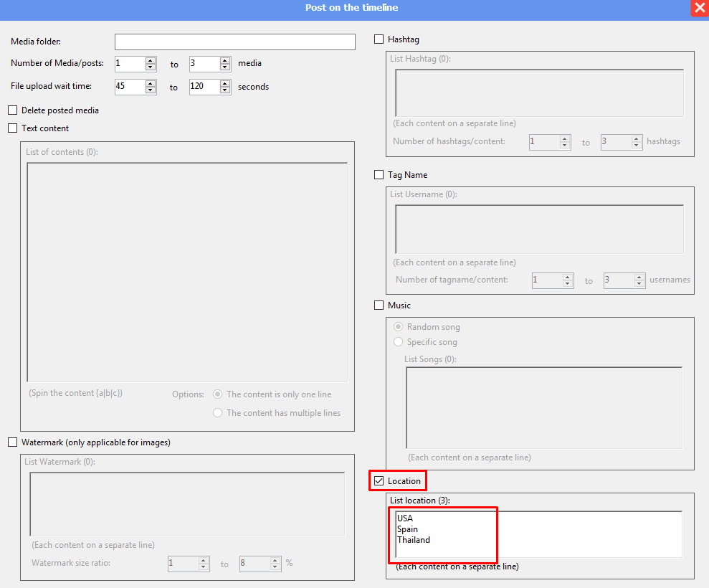
Task: Click the wait time field showing 120
Action: coord(204,87)
